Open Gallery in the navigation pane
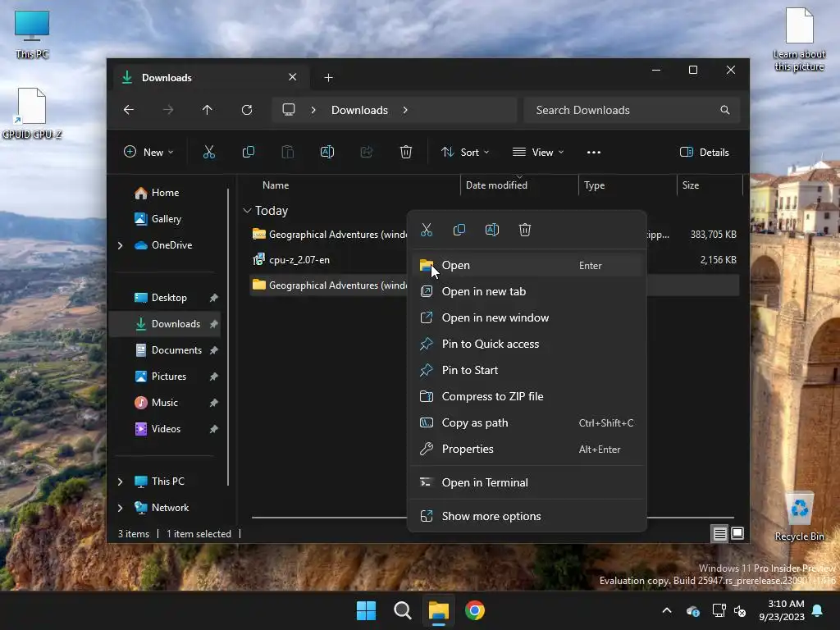The width and height of the screenshot is (840, 630). click(x=165, y=219)
